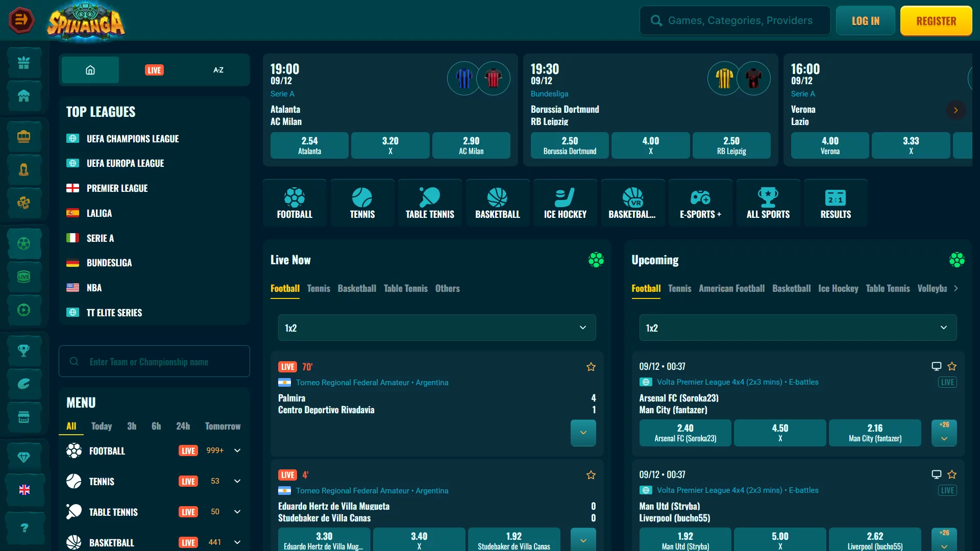Change language via UK flag icon
The height and width of the screenshot is (551, 980).
coord(24,490)
